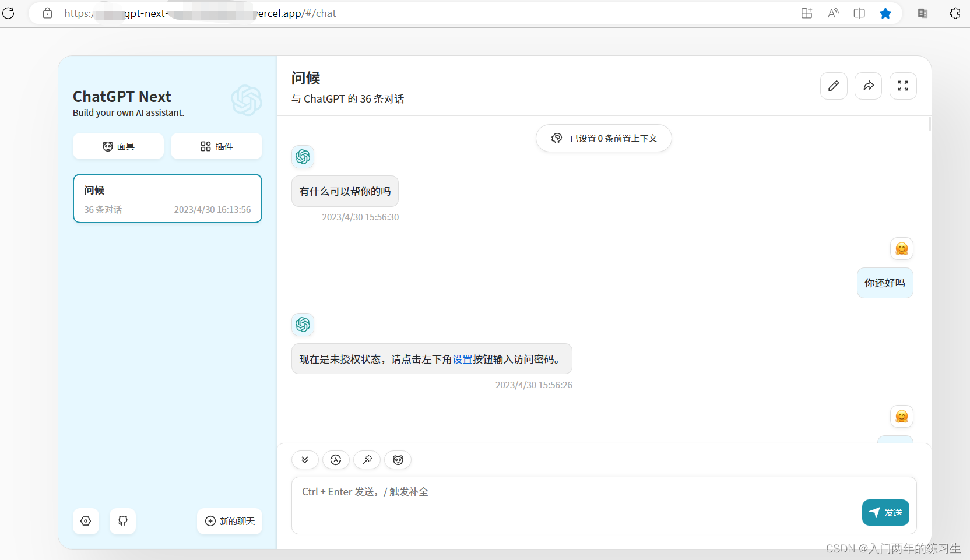Open browser apps grid icon
This screenshot has height=560, width=970.
807,13
